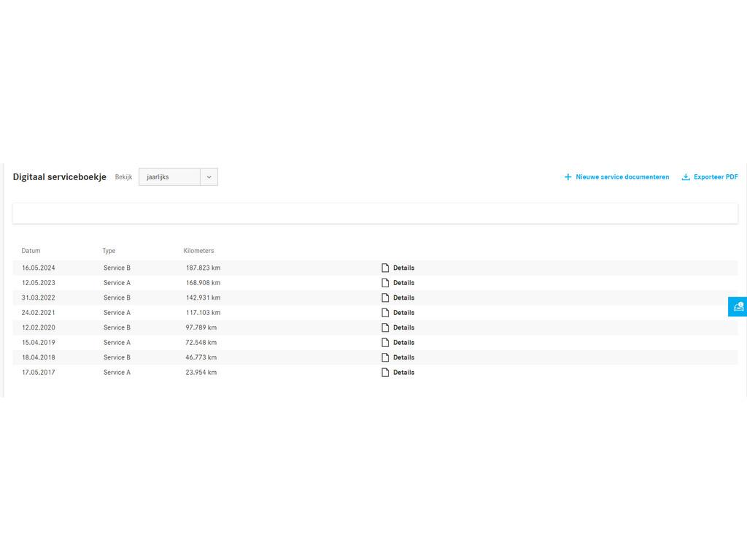
Task: Sort by the Datum column header
Action: [x=31, y=251]
